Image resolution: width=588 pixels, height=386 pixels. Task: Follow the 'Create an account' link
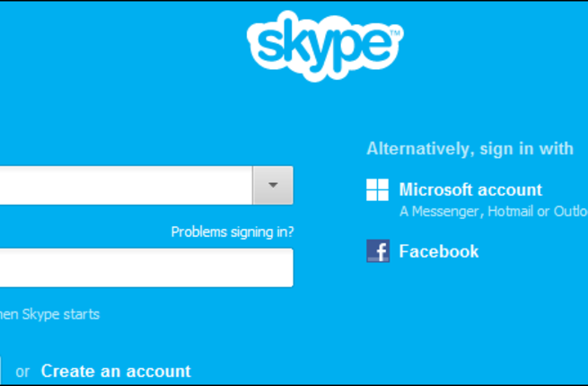pyautogui.click(x=116, y=371)
